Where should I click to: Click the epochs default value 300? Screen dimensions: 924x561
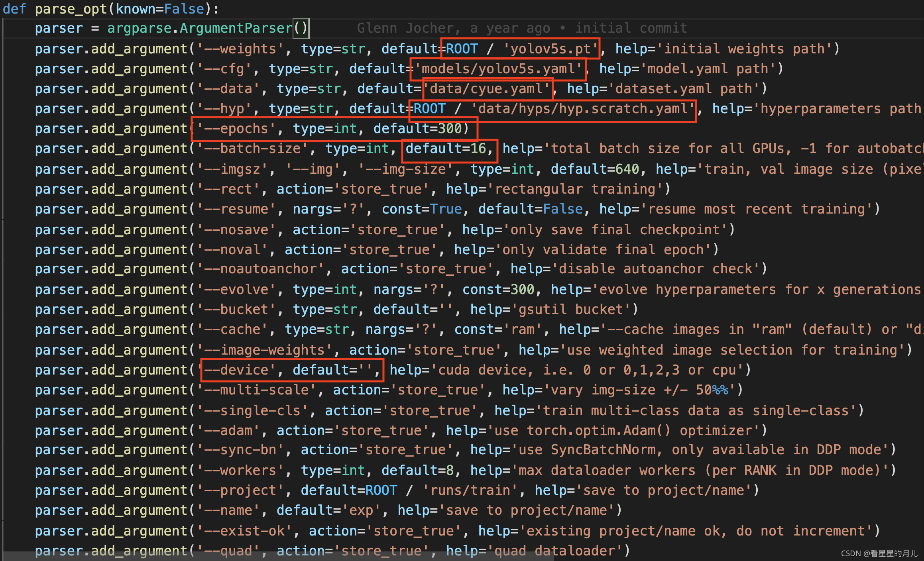450,129
